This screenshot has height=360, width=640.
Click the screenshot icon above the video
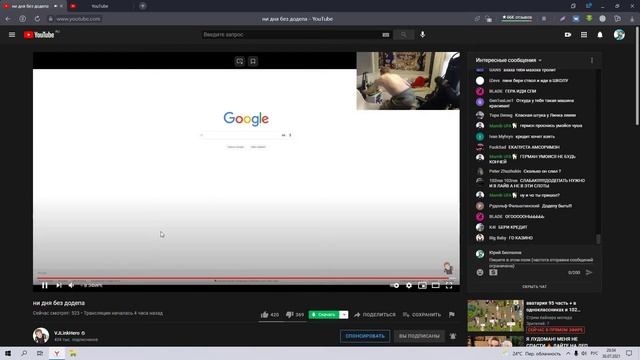[240, 61]
